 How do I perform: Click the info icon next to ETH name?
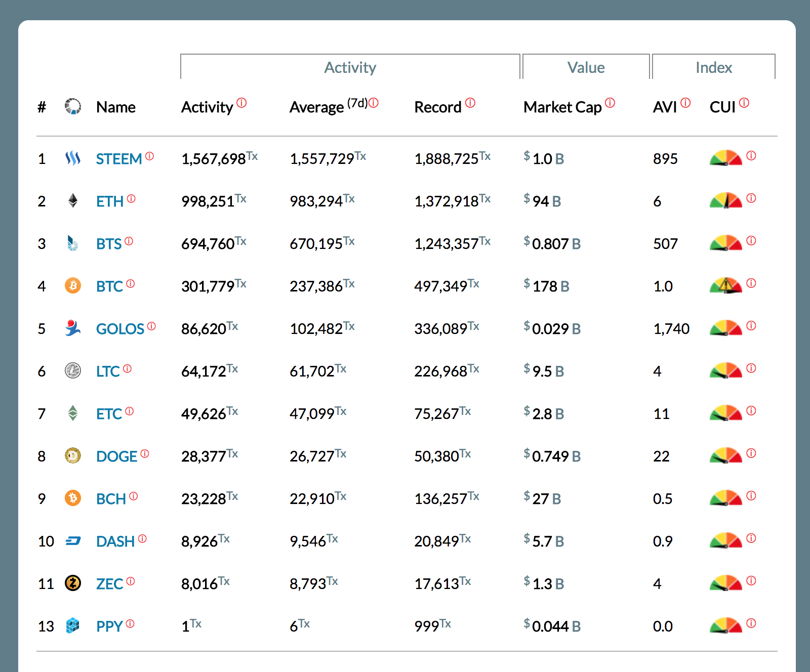pyautogui.click(x=131, y=198)
